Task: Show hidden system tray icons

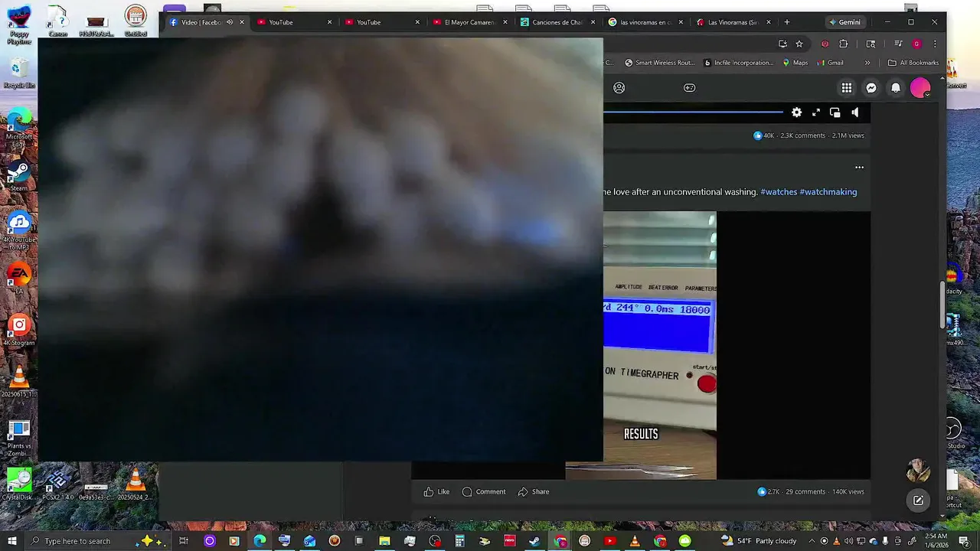Action: [812, 541]
